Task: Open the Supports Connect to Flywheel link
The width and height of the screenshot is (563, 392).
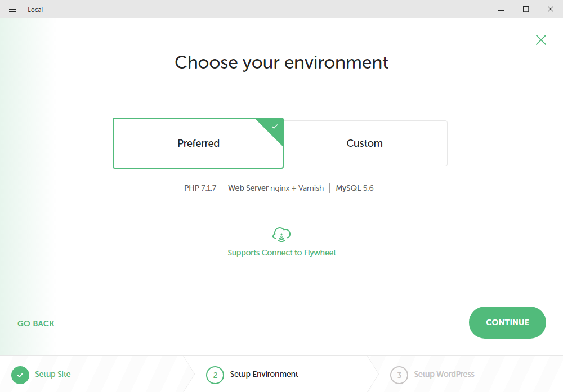Action: [281, 253]
